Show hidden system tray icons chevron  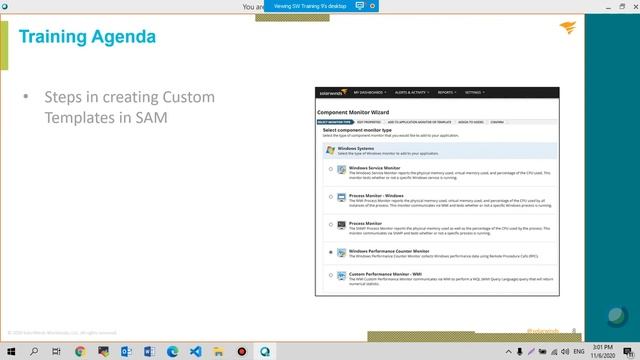coord(508,351)
